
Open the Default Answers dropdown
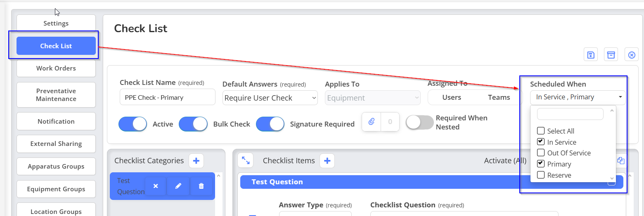[270, 98]
